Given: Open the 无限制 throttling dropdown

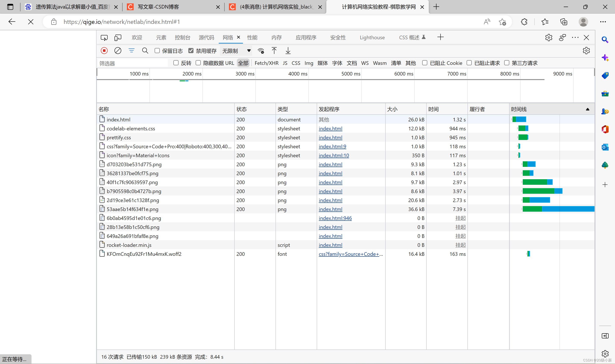Looking at the screenshot, I should pos(236,51).
